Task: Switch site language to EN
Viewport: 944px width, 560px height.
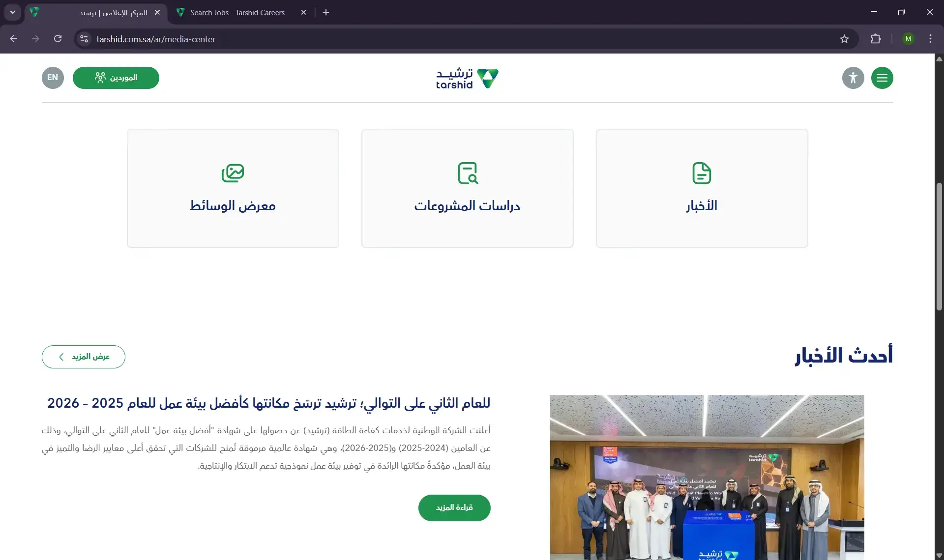Action: pyautogui.click(x=53, y=78)
